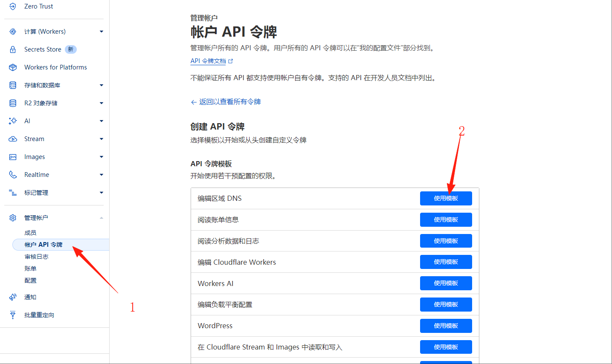Click the 批量重定向 funnel icon
The width and height of the screenshot is (612, 364).
click(13, 315)
